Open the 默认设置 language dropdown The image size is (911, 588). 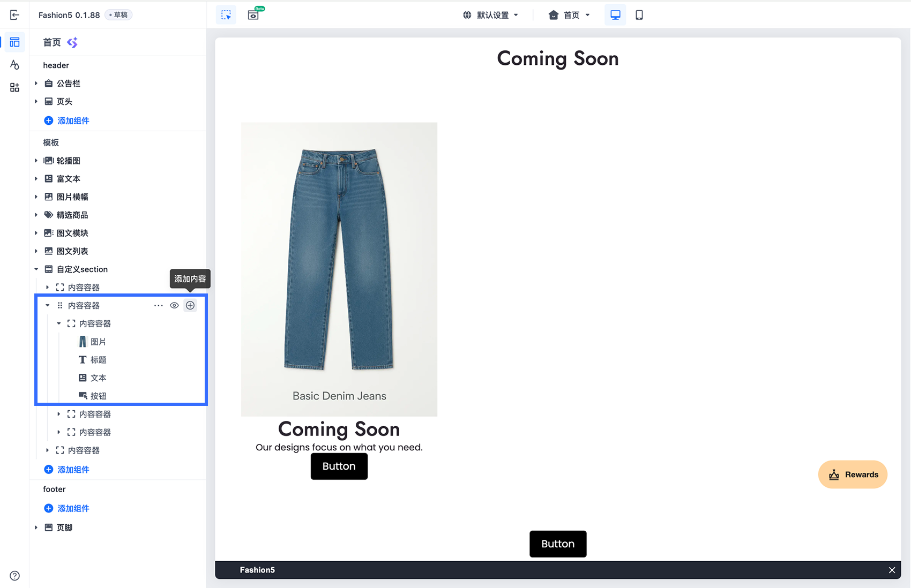(491, 15)
